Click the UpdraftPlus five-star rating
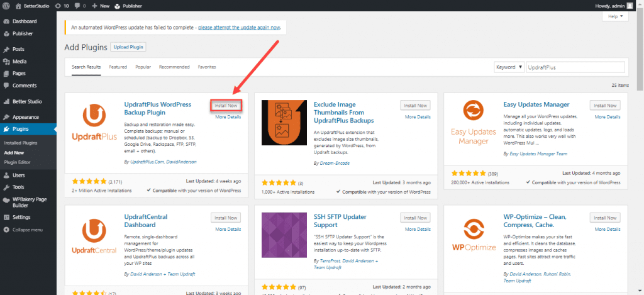This screenshot has width=644, height=295. pos(89,182)
